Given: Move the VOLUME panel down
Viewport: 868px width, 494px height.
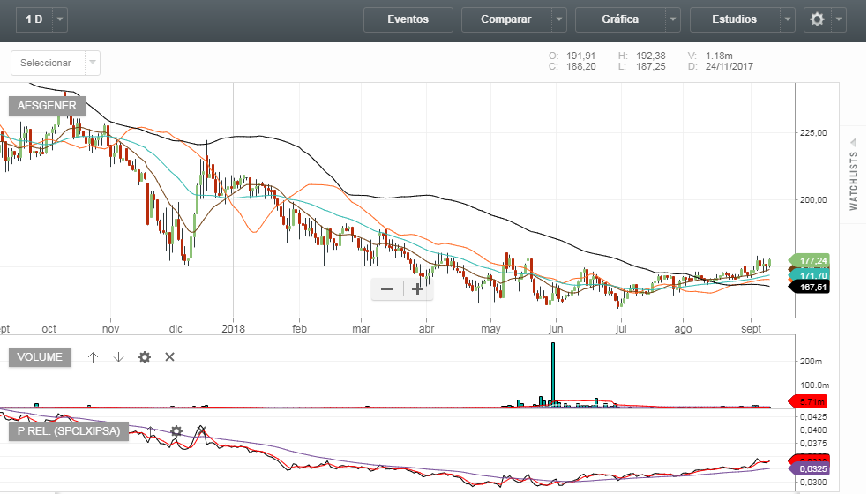Looking at the screenshot, I should tap(118, 356).
